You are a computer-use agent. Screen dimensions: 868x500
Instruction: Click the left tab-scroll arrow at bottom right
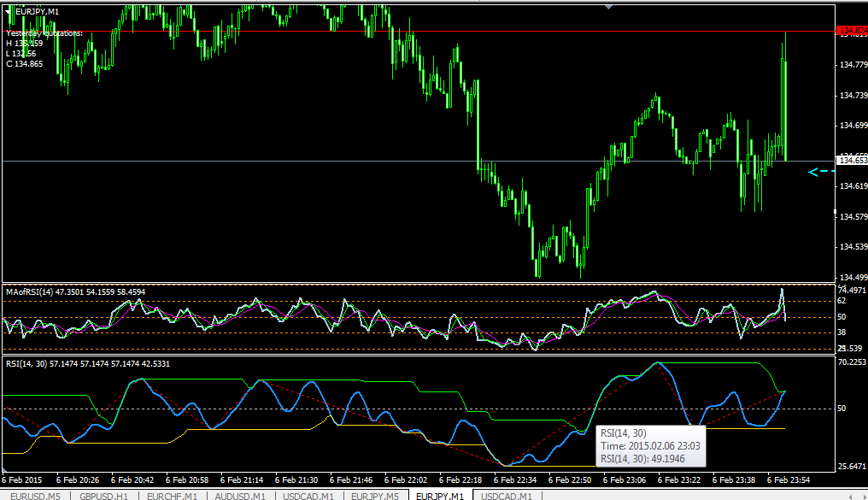(851, 497)
